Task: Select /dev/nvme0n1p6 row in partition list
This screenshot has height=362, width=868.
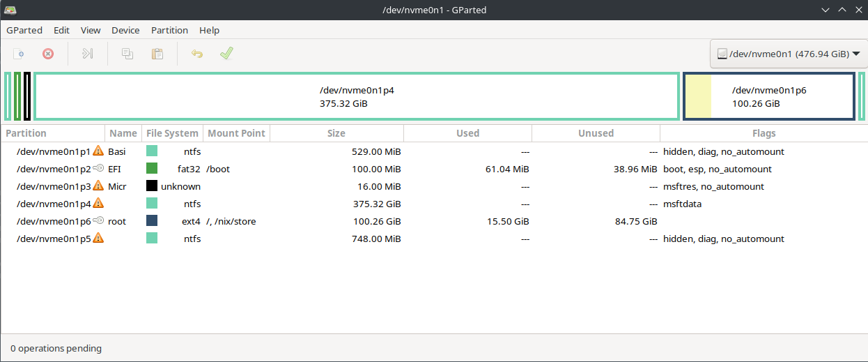Action: click(x=434, y=220)
